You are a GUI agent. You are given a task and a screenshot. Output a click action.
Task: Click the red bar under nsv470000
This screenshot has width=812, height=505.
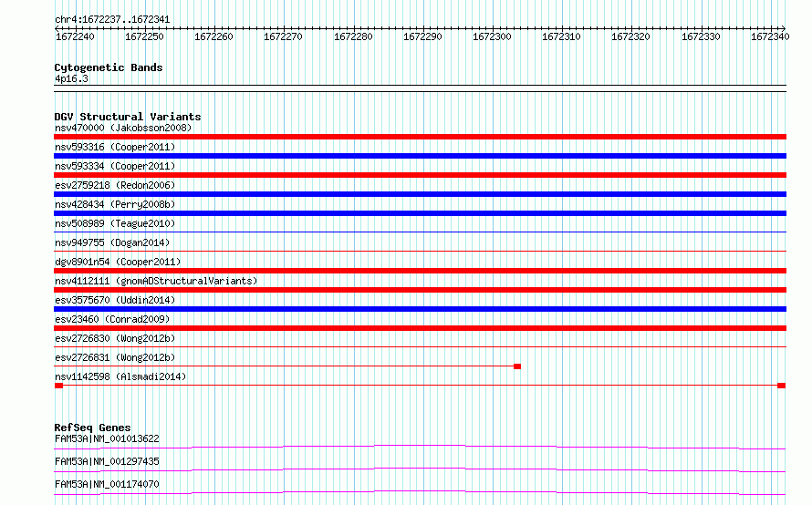pyautogui.click(x=420, y=137)
